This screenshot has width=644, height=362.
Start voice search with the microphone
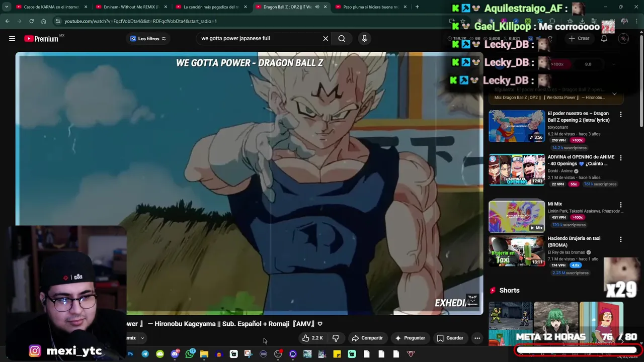click(365, 39)
